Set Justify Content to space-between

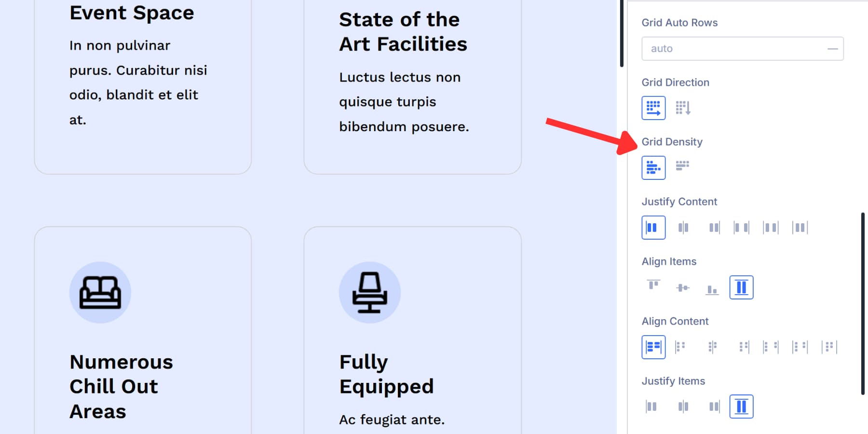click(741, 227)
